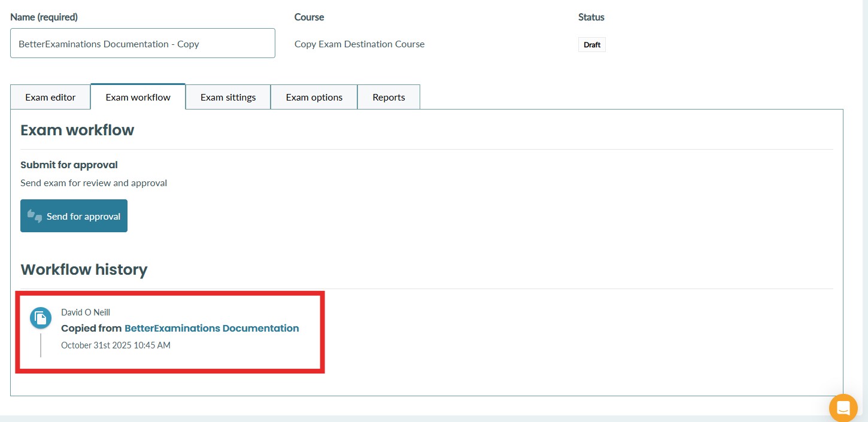Select the Exam workflow tab
This screenshot has width=868, height=422.
click(x=138, y=97)
